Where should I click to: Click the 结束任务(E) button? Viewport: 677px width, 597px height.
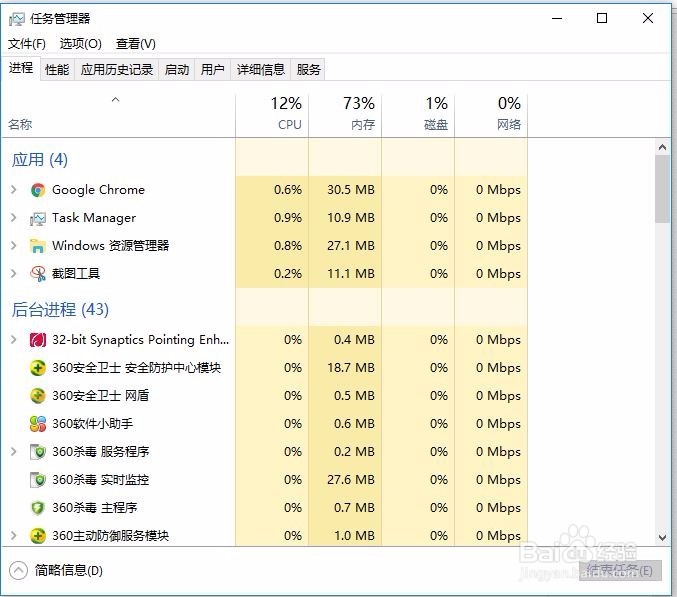pyautogui.click(x=620, y=570)
